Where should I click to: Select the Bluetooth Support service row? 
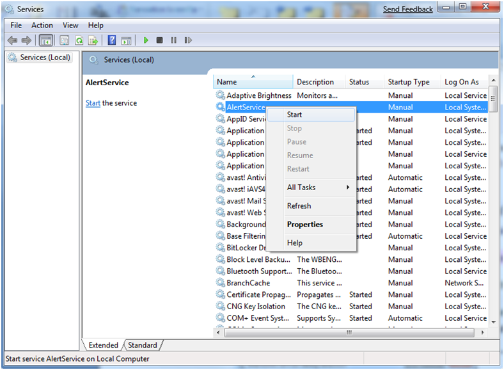coord(351,271)
